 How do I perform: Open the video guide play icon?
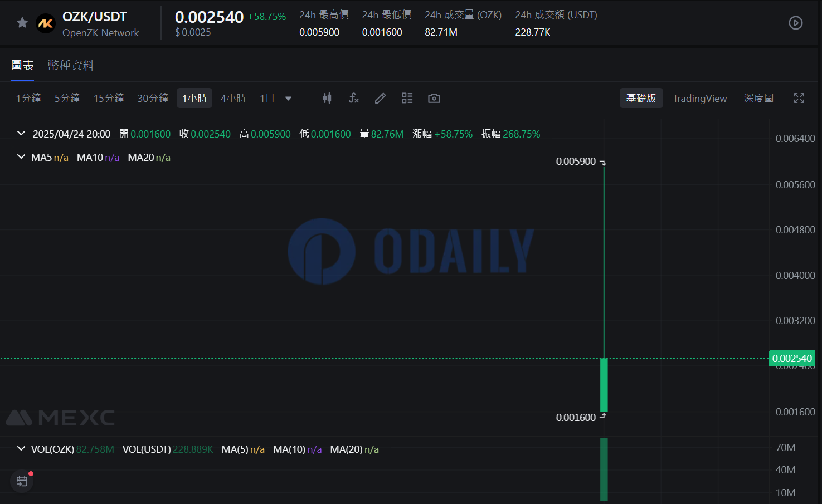point(796,23)
